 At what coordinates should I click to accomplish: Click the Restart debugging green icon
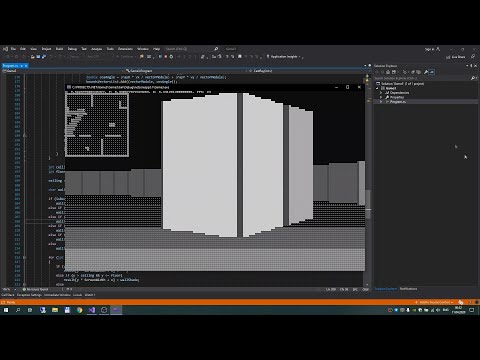171,57
